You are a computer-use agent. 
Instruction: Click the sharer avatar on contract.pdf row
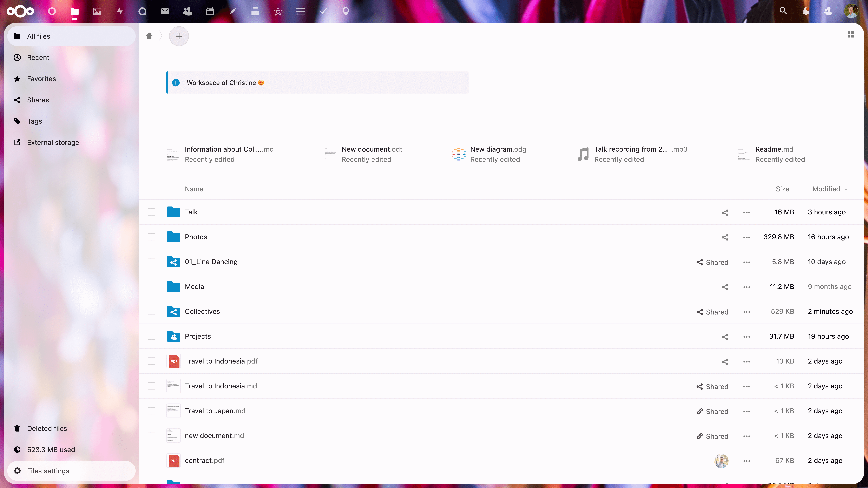pyautogui.click(x=721, y=461)
